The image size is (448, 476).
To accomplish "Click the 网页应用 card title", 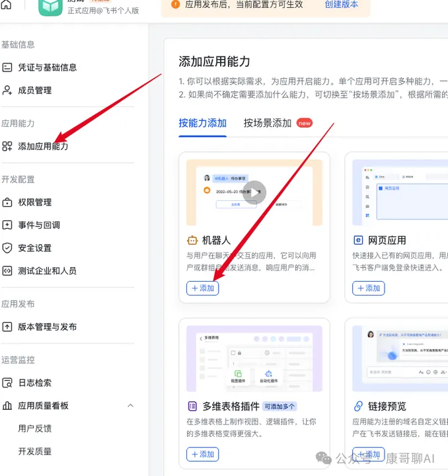I will (387, 241).
